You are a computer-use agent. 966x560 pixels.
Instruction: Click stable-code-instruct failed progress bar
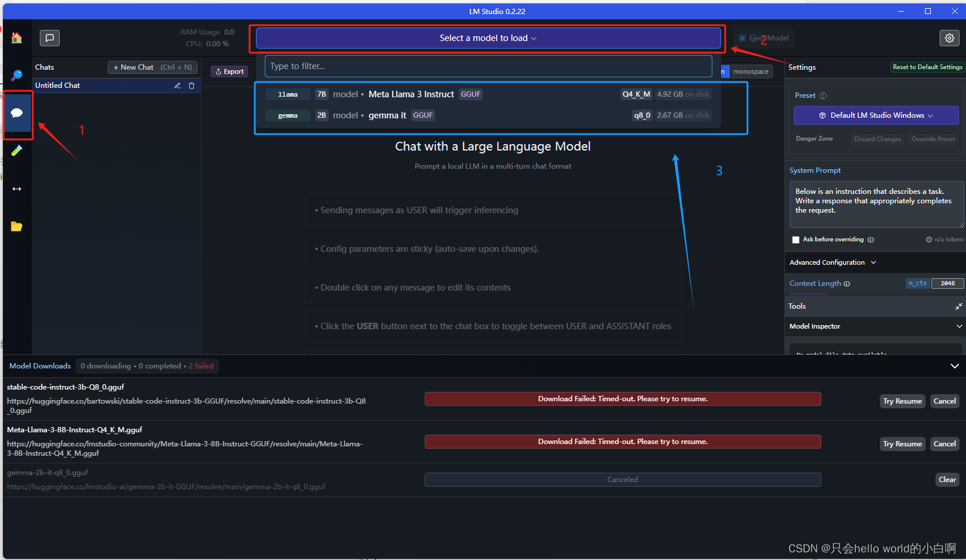click(623, 399)
